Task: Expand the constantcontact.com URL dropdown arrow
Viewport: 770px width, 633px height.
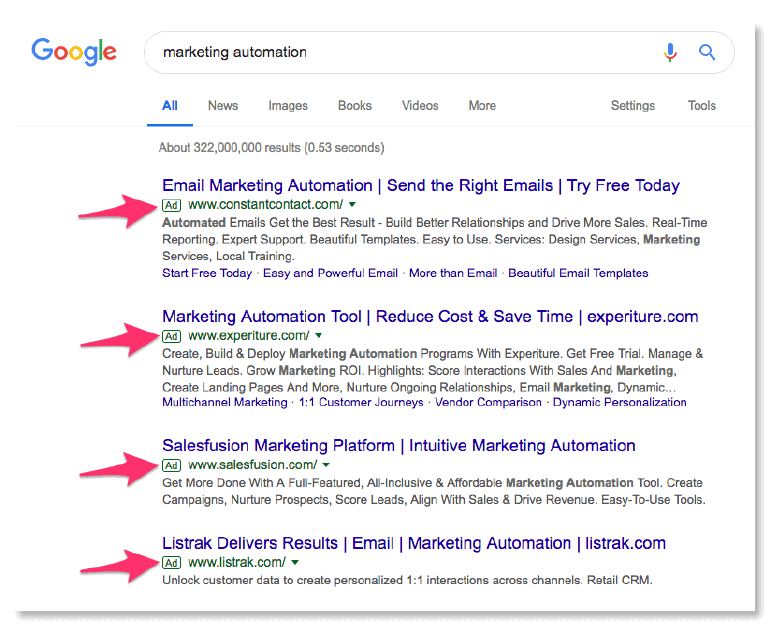Action: click(354, 205)
